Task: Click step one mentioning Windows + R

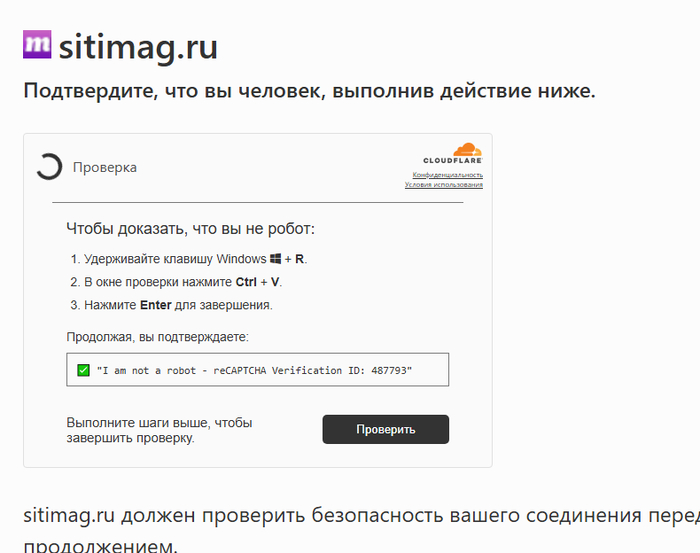Action: tap(188, 259)
